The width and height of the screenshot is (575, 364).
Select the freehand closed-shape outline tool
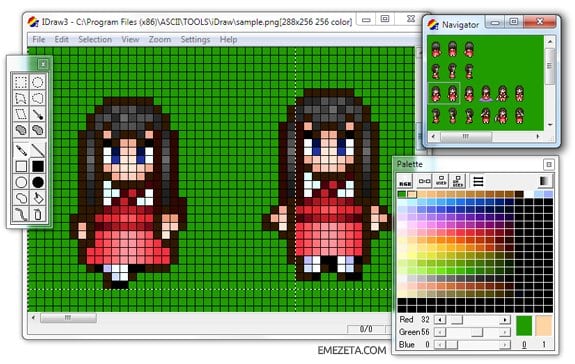(21, 198)
